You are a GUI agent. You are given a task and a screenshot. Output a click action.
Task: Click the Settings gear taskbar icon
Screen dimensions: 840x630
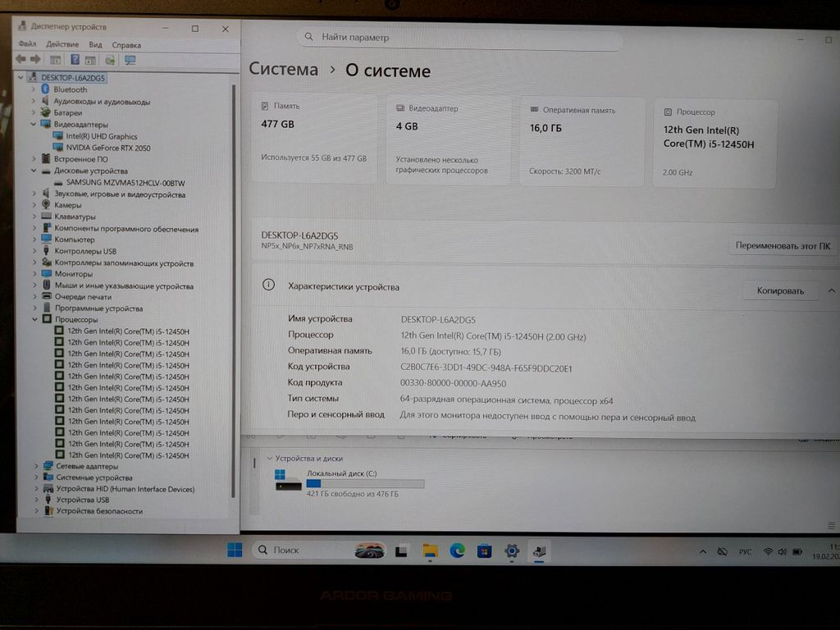point(512,550)
